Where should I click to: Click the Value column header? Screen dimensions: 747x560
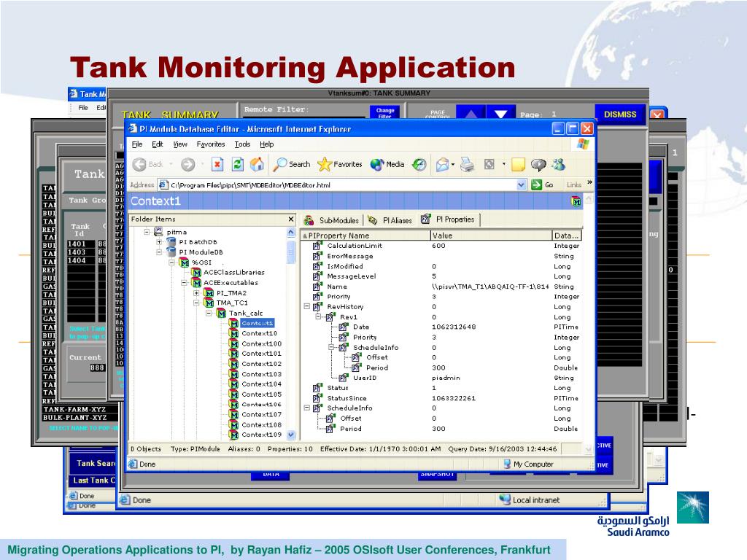click(491, 236)
